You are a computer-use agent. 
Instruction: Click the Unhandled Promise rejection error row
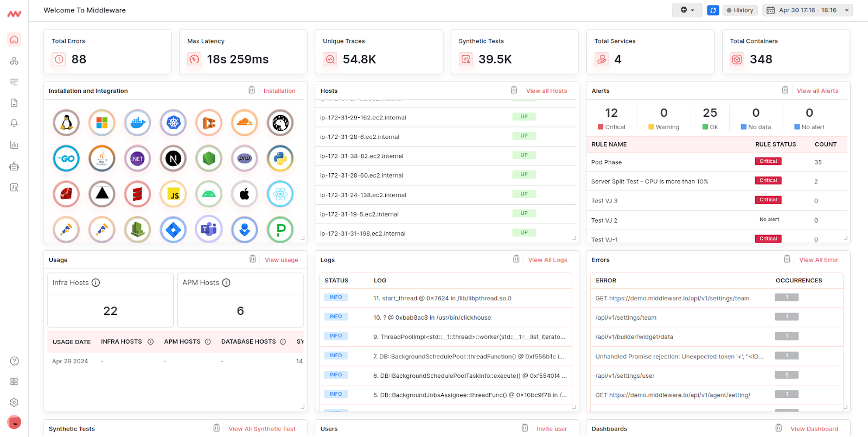716,356
